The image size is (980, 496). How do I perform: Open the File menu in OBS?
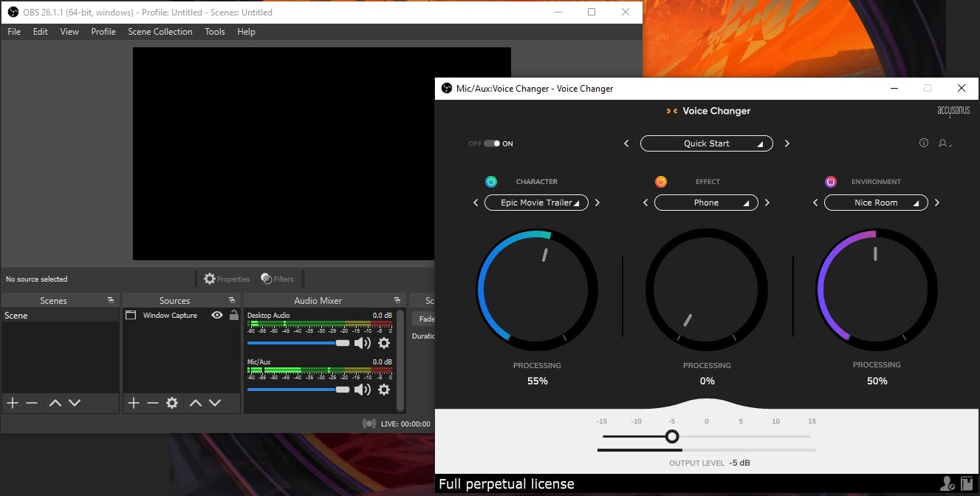point(14,32)
